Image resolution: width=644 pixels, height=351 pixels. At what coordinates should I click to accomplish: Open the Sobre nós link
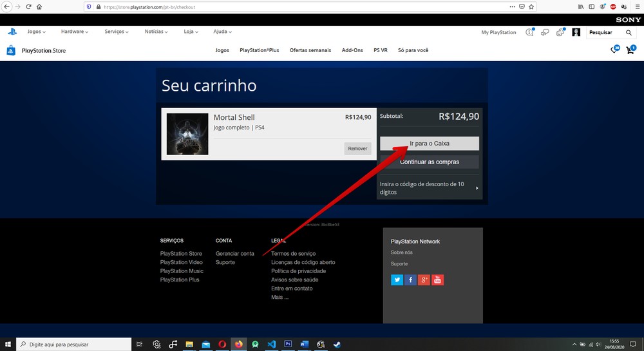[x=402, y=252]
